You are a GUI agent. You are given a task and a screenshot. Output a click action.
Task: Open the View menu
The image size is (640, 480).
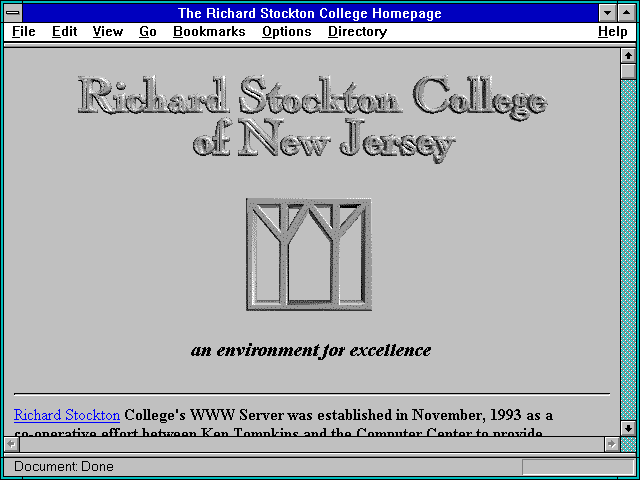click(x=108, y=32)
